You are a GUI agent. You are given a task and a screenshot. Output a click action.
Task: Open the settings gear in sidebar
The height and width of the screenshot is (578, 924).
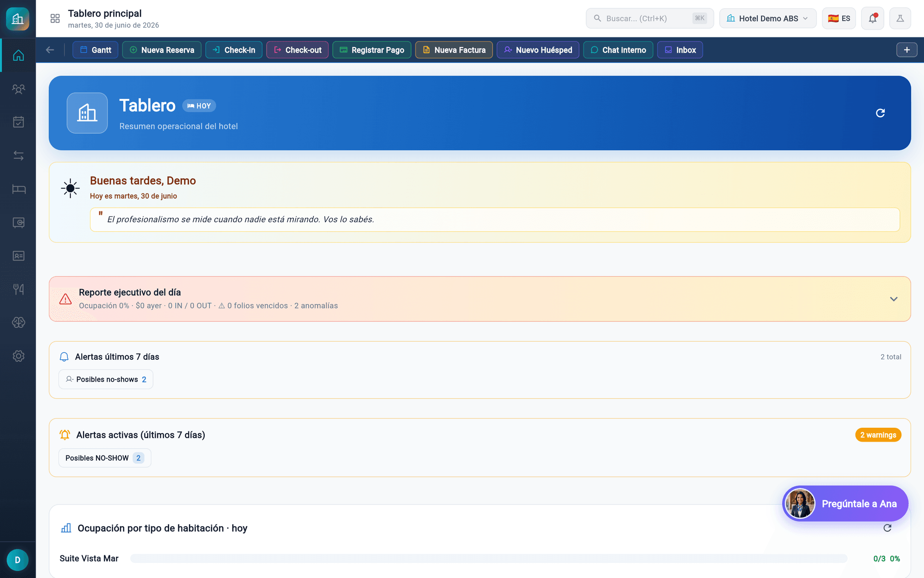(18, 356)
